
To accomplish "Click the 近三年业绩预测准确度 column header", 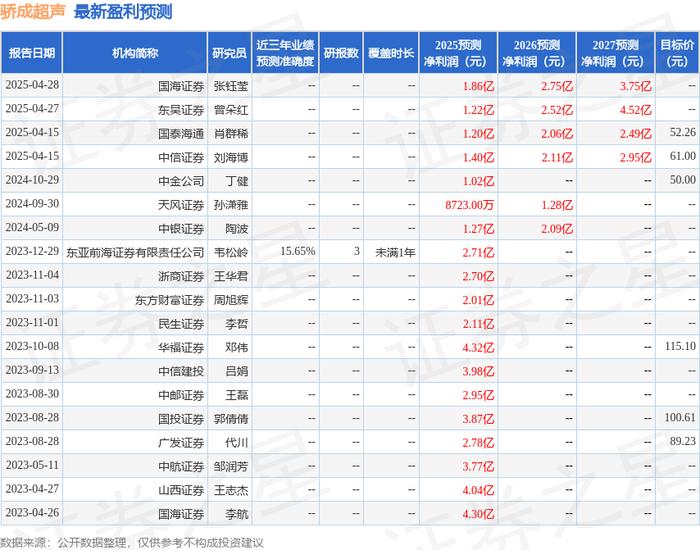I will tap(285, 53).
